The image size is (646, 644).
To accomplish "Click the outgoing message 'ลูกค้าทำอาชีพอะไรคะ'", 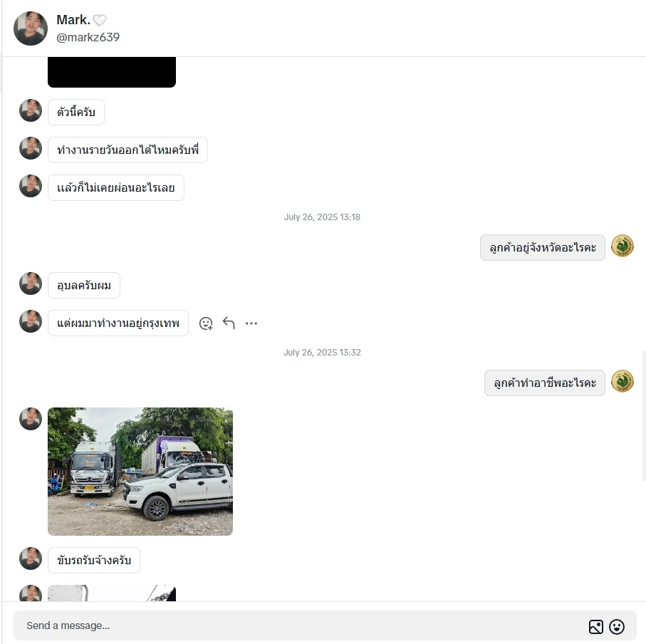I will click(x=545, y=383).
